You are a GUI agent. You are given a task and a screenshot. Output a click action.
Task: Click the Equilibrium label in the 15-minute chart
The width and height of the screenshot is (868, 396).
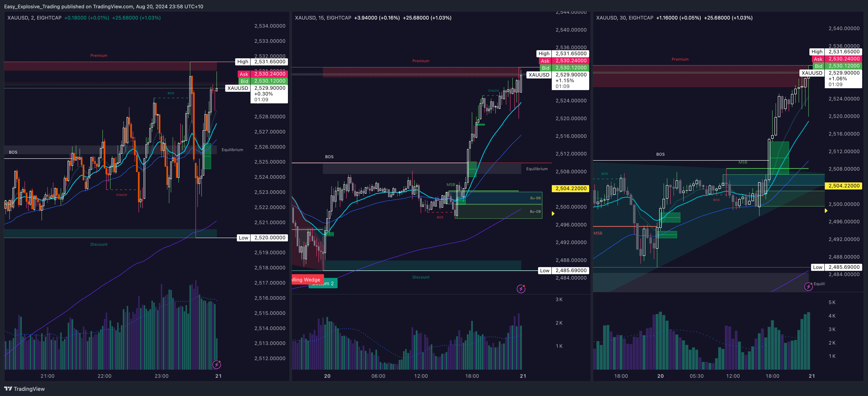click(x=537, y=169)
